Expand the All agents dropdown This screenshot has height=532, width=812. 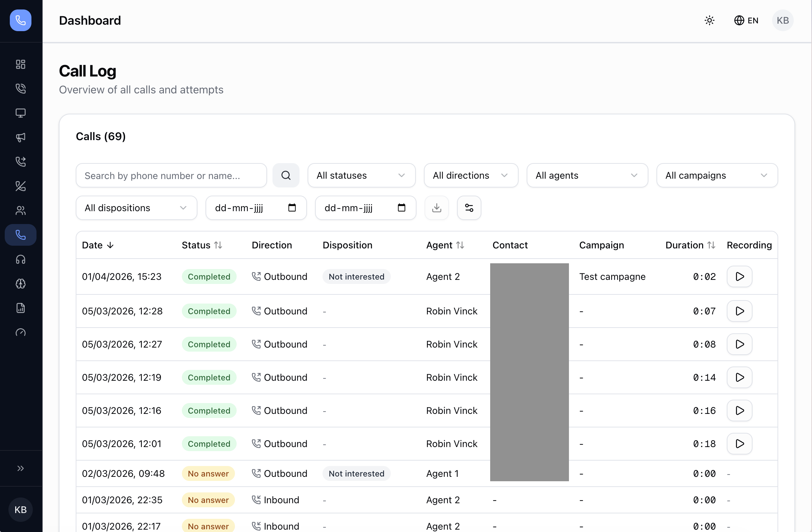click(x=587, y=176)
